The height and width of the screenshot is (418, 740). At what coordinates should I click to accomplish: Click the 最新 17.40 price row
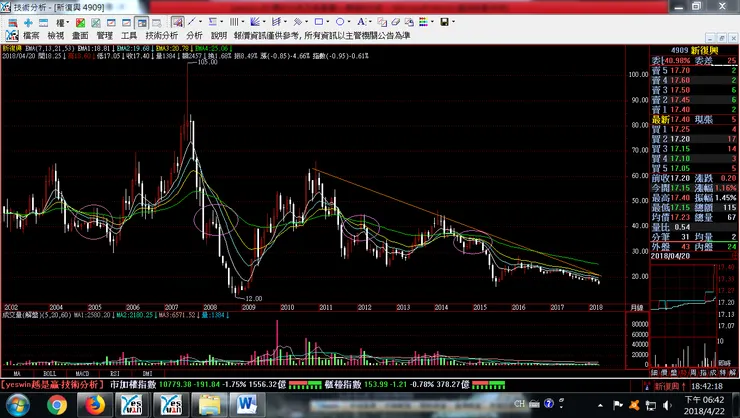[x=694, y=119]
